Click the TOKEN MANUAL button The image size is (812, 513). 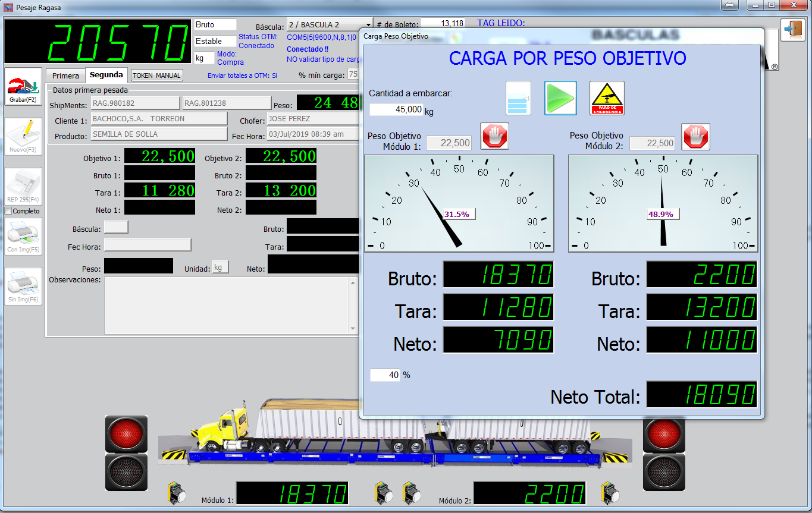click(157, 75)
